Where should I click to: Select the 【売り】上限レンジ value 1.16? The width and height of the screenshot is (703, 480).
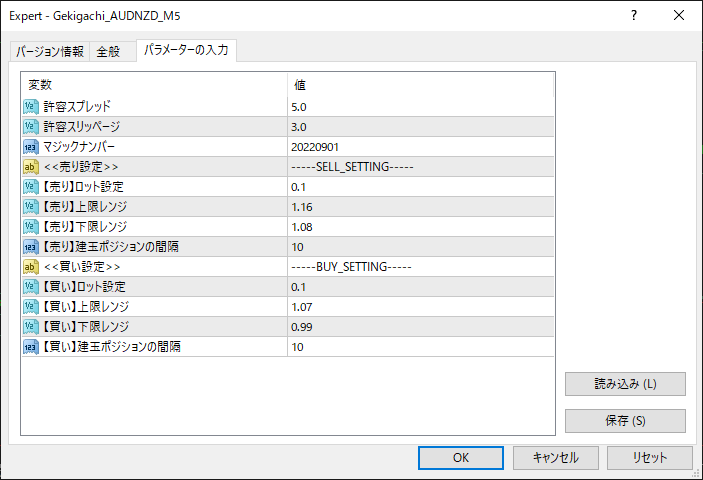click(301, 206)
